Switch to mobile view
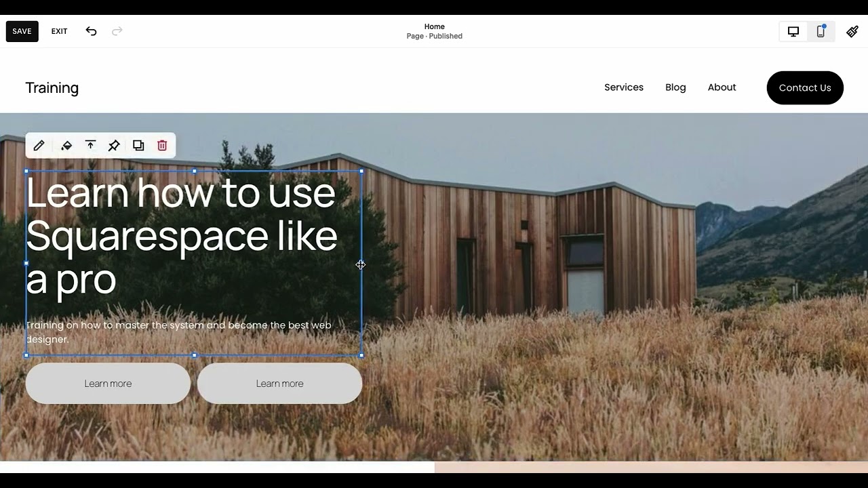This screenshot has height=488, width=868. 821,31
